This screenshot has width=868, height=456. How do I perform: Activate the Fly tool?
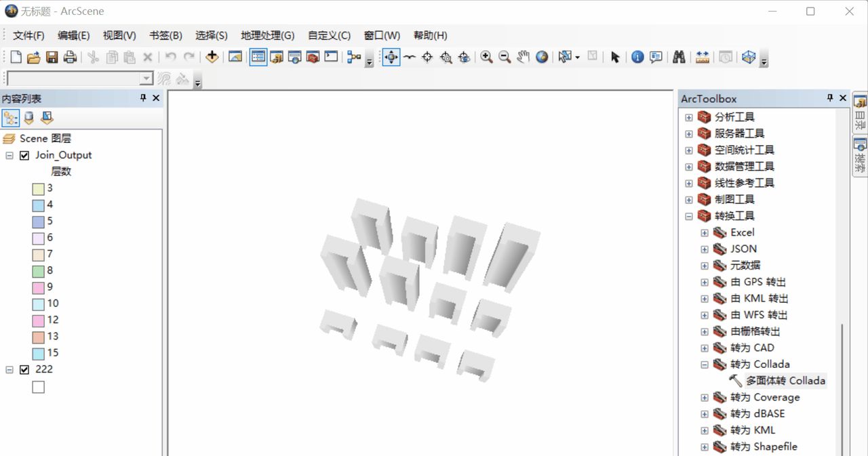410,58
